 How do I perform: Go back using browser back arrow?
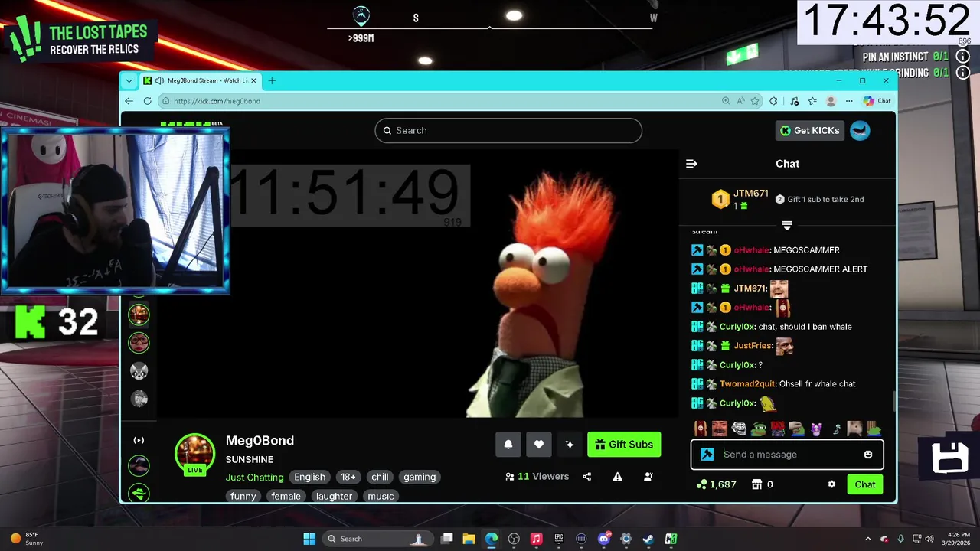click(129, 101)
